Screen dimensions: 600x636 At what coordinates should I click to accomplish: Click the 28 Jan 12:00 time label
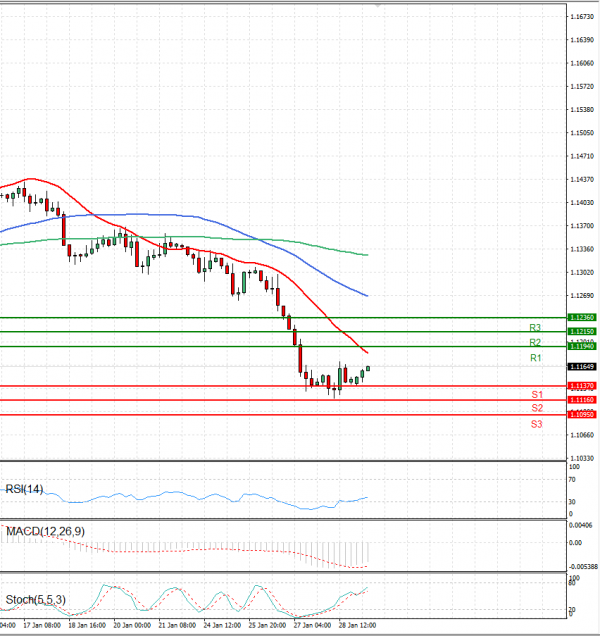357,625
